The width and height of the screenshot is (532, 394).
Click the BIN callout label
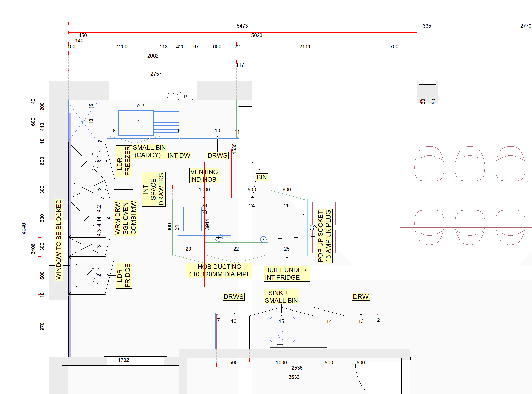point(261,177)
